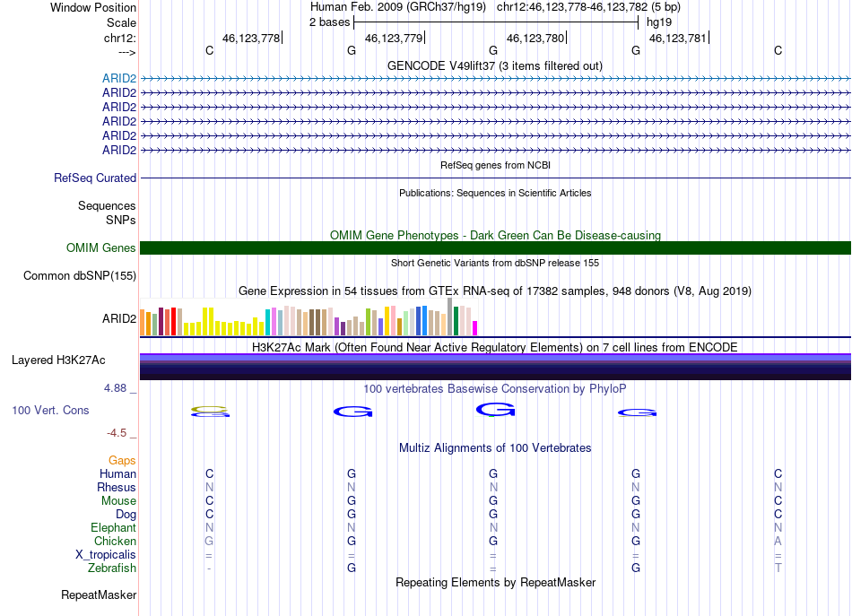Click the 100 Vert. Cons track label

(50, 410)
